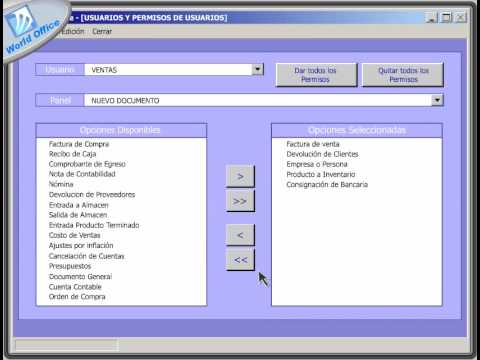Select Factura de venta in selected options
This screenshot has height=360, width=480.
[313, 144]
